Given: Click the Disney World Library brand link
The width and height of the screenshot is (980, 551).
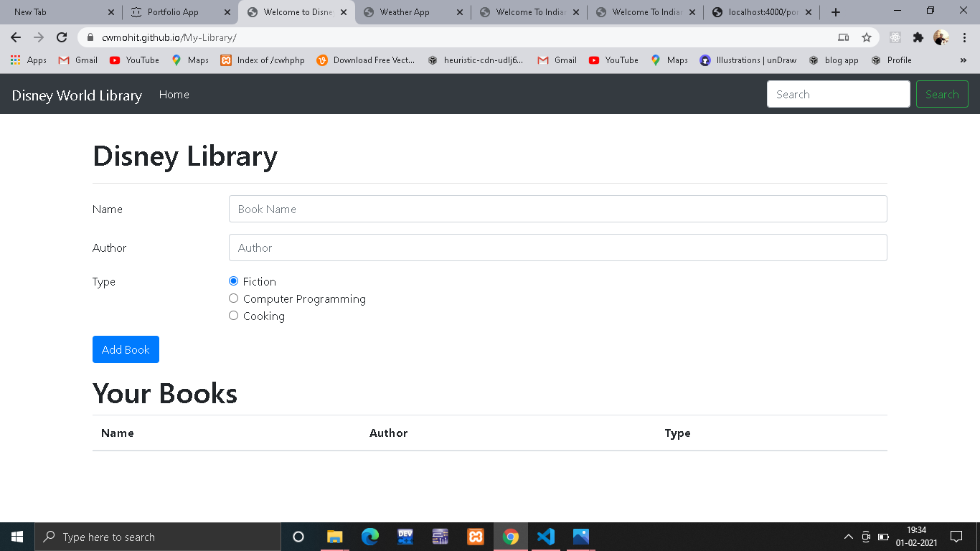Looking at the screenshot, I should click(77, 95).
